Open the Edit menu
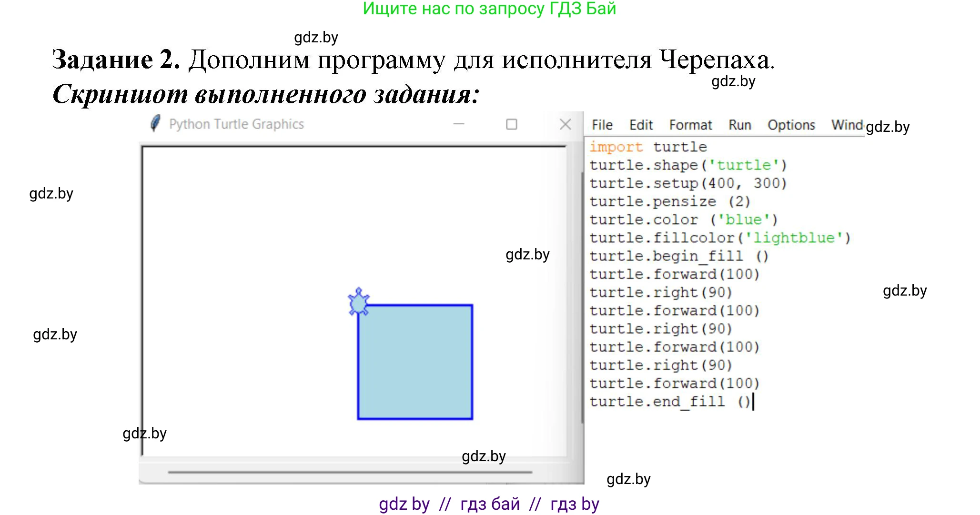 pyautogui.click(x=641, y=125)
